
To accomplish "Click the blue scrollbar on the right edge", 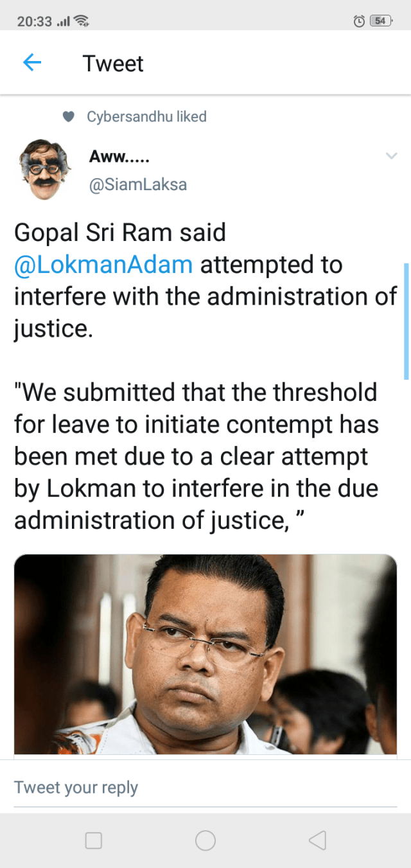I will click(x=406, y=320).
